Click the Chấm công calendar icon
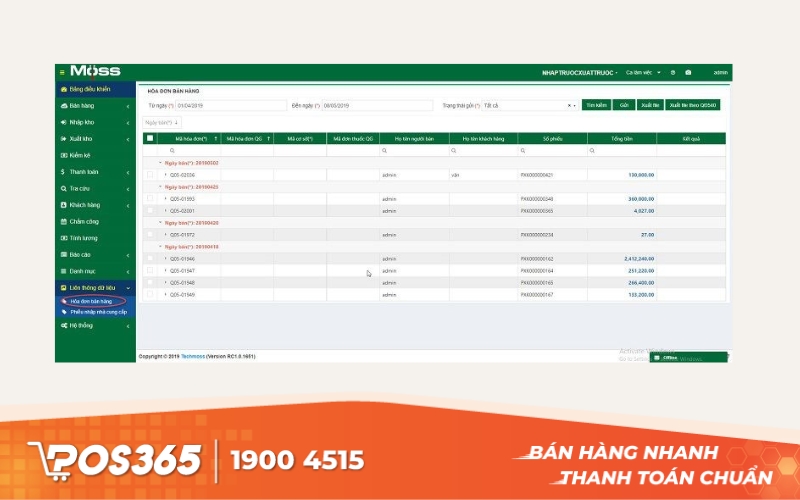Image resolution: width=800 pixels, height=500 pixels. click(x=64, y=221)
